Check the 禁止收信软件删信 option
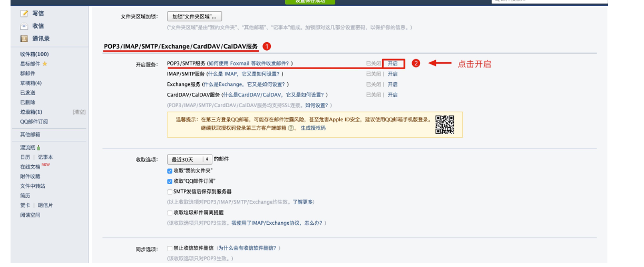This screenshot has width=644, height=267. click(170, 248)
